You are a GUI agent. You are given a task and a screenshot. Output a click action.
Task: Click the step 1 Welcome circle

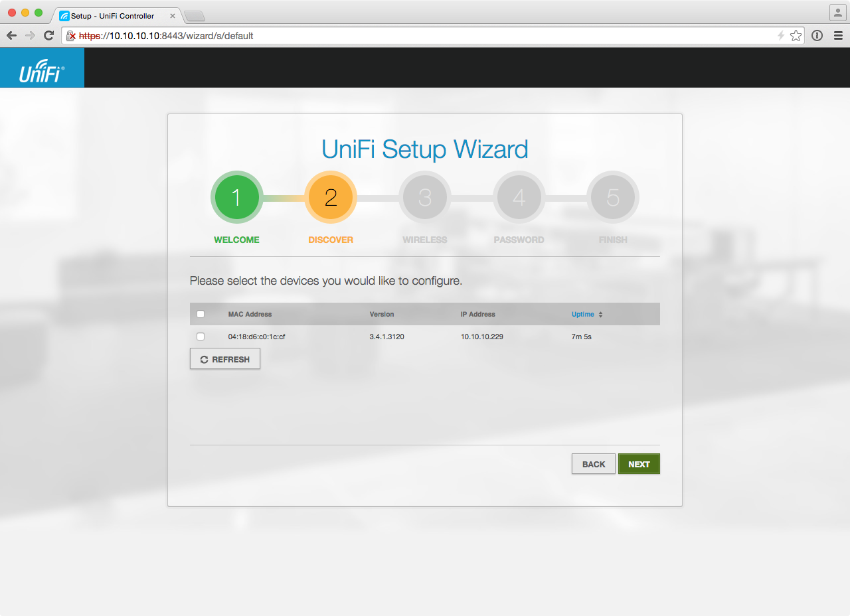click(x=236, y=198)
